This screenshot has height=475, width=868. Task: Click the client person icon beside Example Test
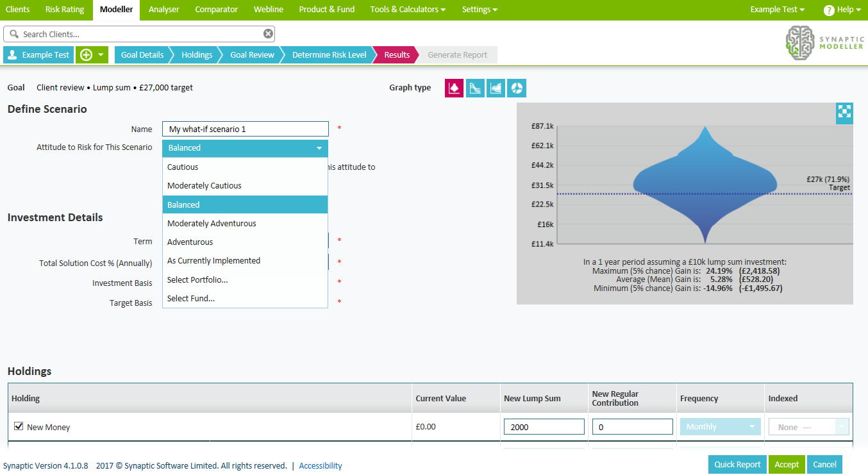click(x=13, y=55)
